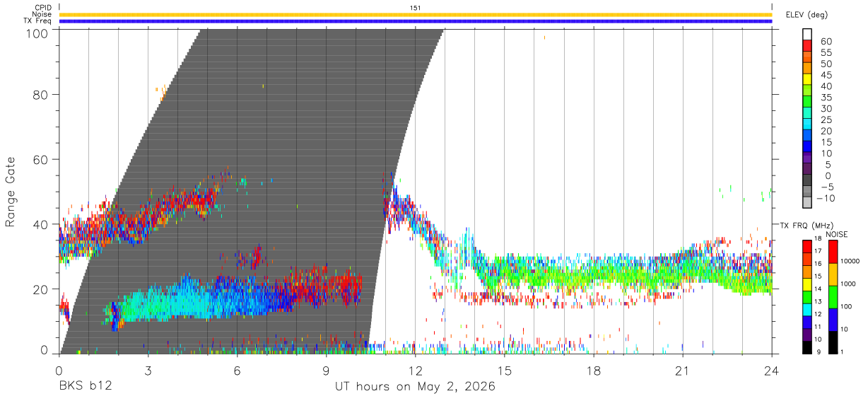This screenshot has height=401, width=868.
Task: Select the white top segment of ELEV color bar
Action: click(x=807, y=34)
